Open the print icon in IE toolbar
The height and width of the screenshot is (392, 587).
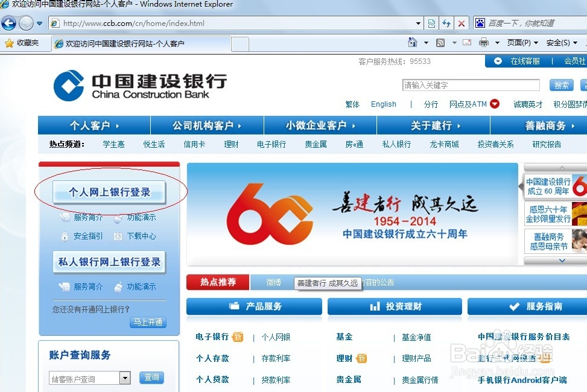(484, 43)
